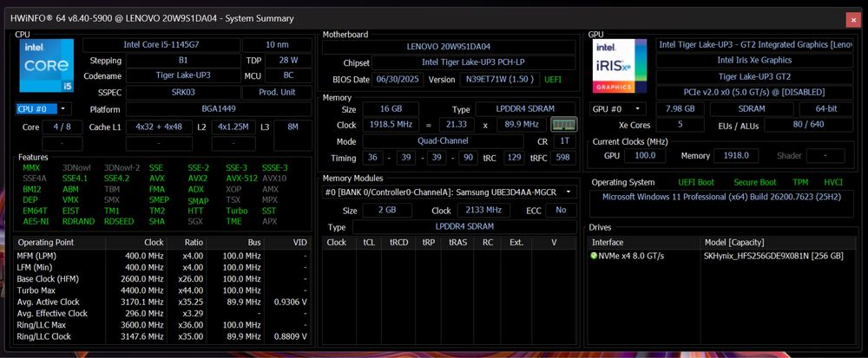
Task: Click the SRK03 SSPEC value
Action: point(182,92)
